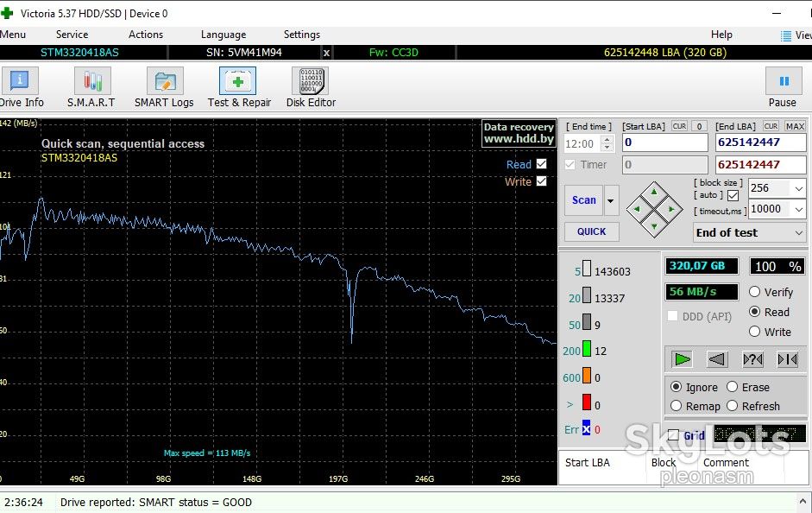Open the Language menu
Image resolution: width=812 pixels, height=513 pixels.
tap(223, 35)
